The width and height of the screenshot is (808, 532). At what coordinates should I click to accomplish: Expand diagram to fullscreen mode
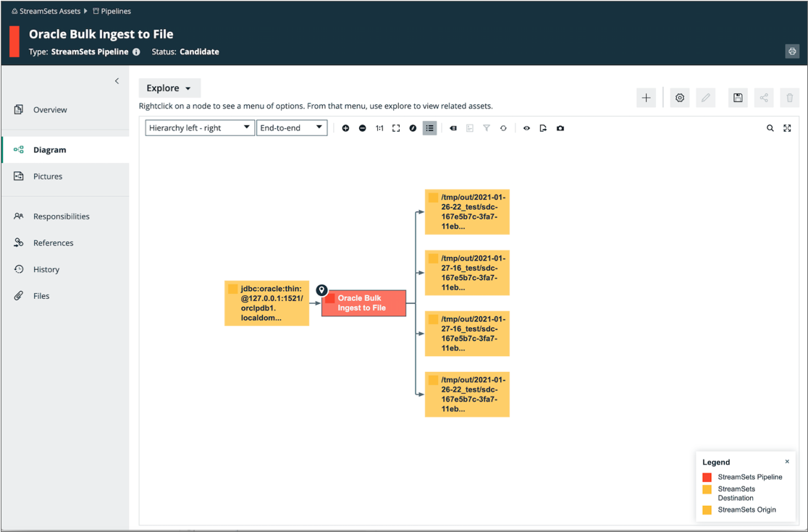(788, 128)
